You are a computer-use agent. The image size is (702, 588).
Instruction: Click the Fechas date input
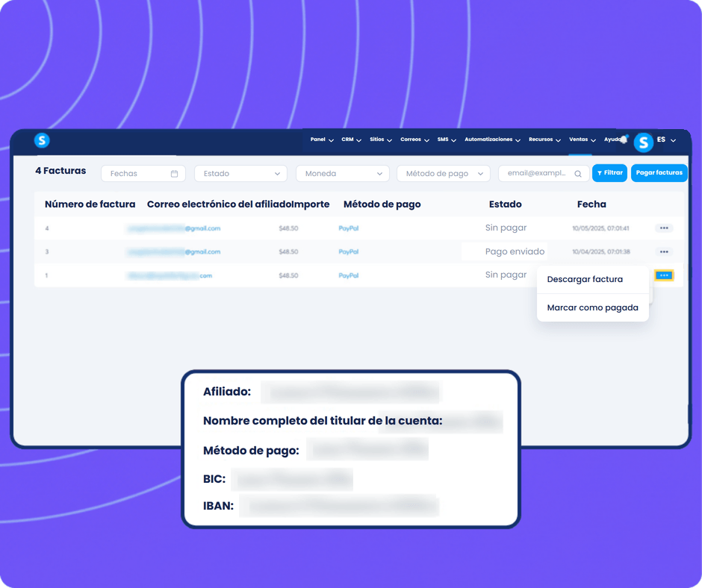143,174
